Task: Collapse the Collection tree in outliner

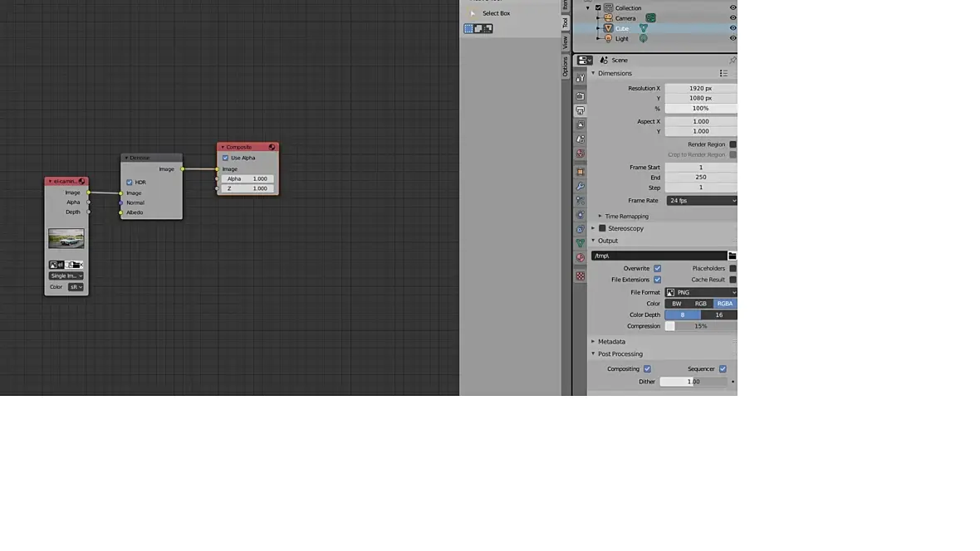Action: click(x=588, y=8)
